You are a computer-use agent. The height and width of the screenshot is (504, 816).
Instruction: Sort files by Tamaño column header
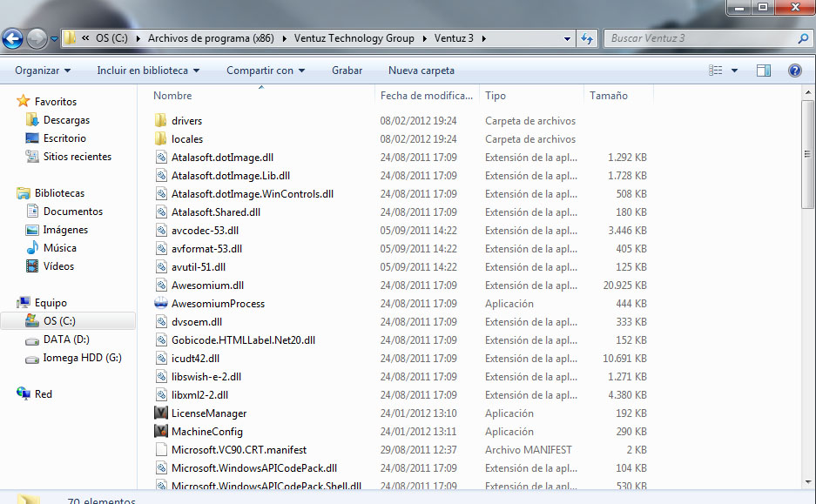click(609, 96)
